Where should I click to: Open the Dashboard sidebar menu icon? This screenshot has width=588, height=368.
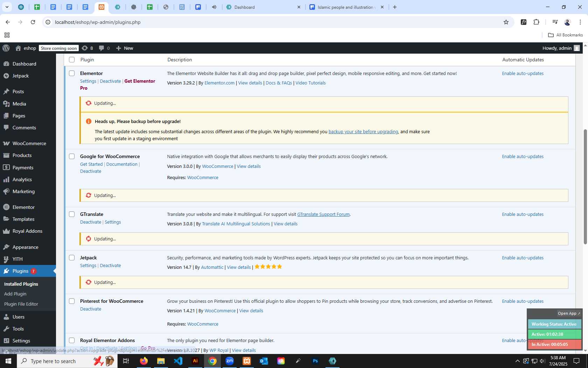click(x=6, y=64)
